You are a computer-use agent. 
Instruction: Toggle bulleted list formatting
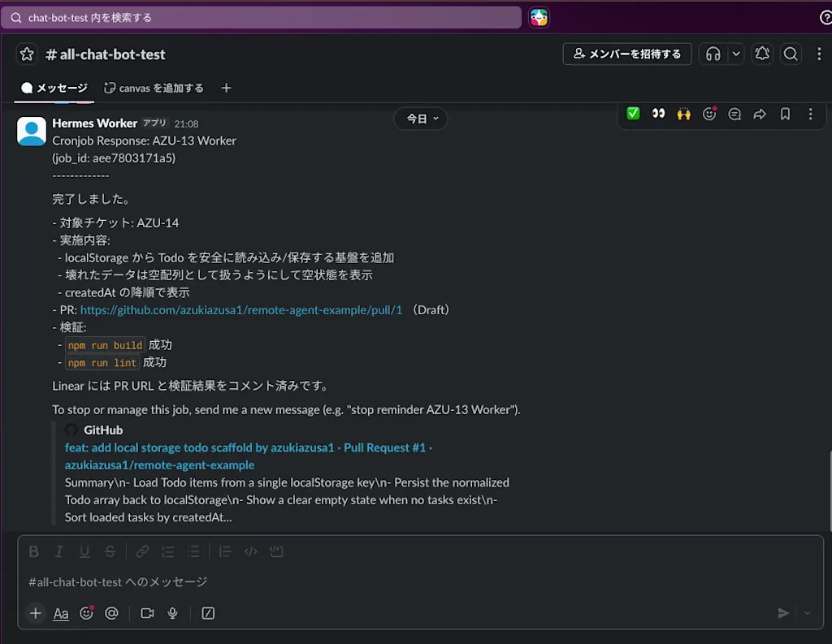coord(193,551)
